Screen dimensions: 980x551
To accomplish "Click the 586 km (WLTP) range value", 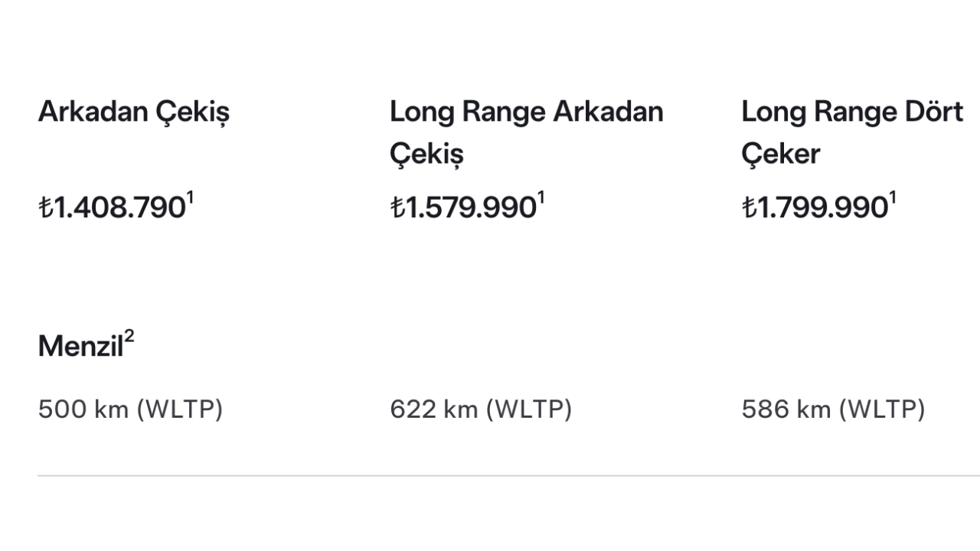I will click(833, 410).
